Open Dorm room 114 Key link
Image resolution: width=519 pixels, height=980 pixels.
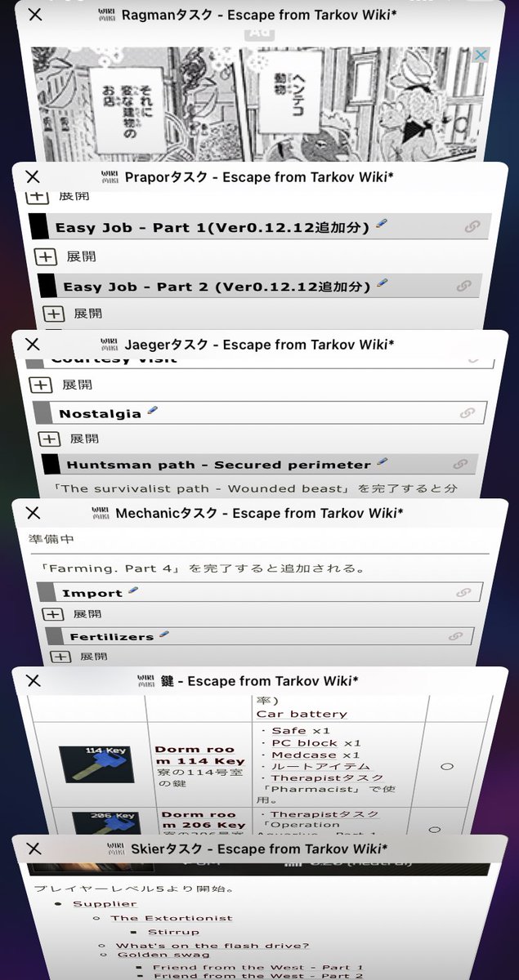coord(200,755)
